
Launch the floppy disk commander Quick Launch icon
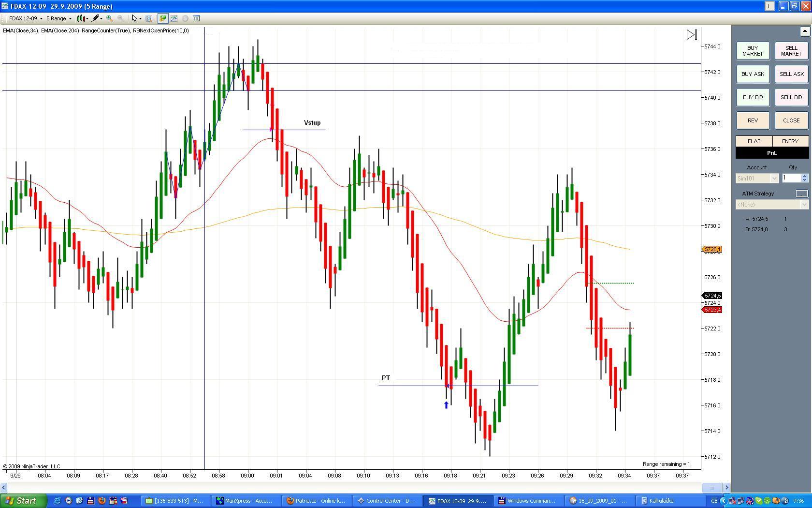pyautogui.click(x=90, y=501)
